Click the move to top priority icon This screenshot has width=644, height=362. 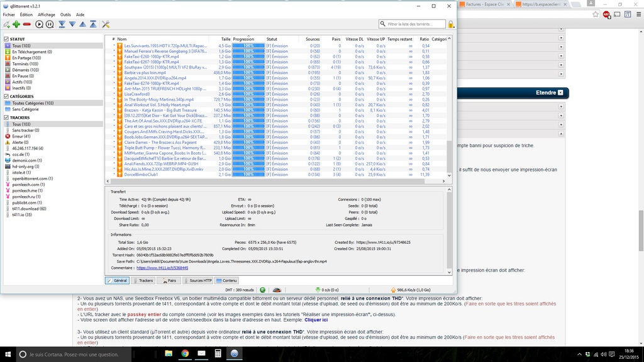click(93, 25)
